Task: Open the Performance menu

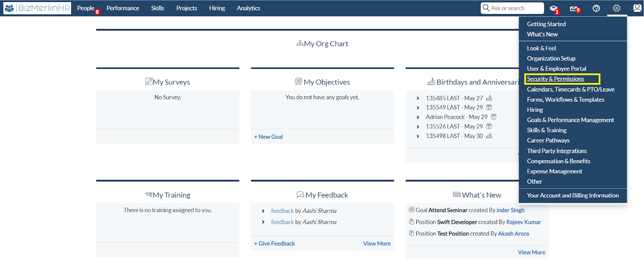Action: pos(123,8)
